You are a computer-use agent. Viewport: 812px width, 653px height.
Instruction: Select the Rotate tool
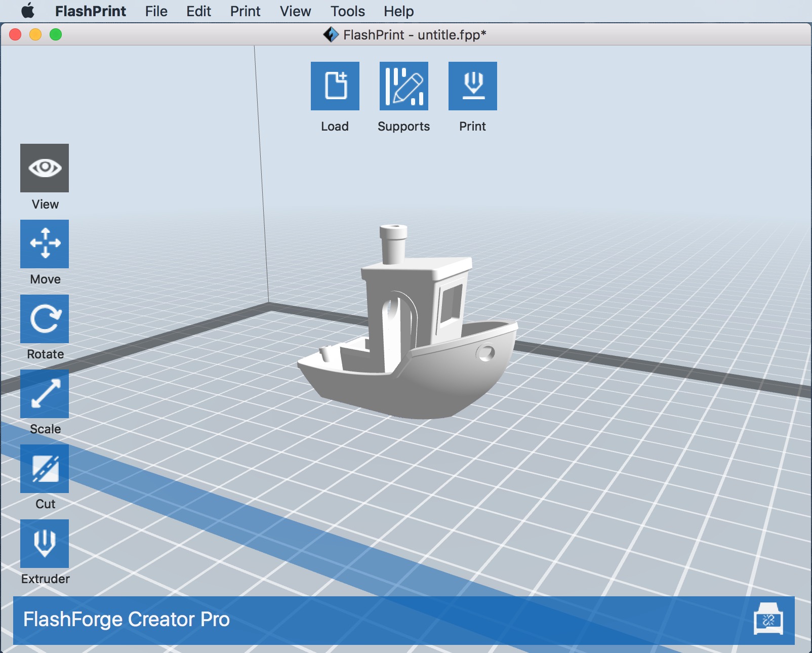(x=45, y=319)
